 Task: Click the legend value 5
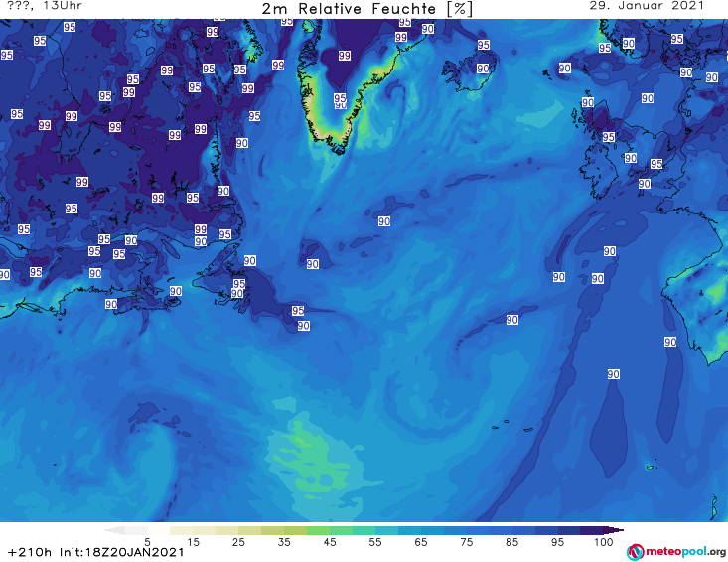(147, 542)
